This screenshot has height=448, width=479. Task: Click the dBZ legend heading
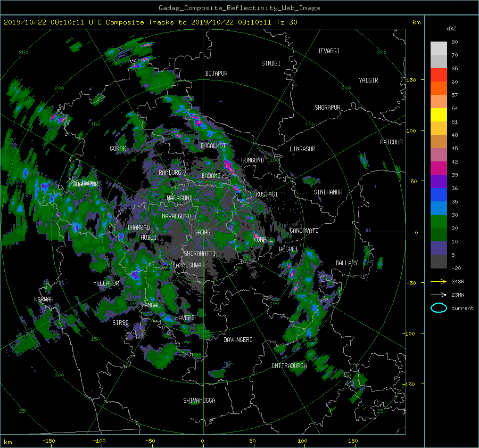coord(451,29)
